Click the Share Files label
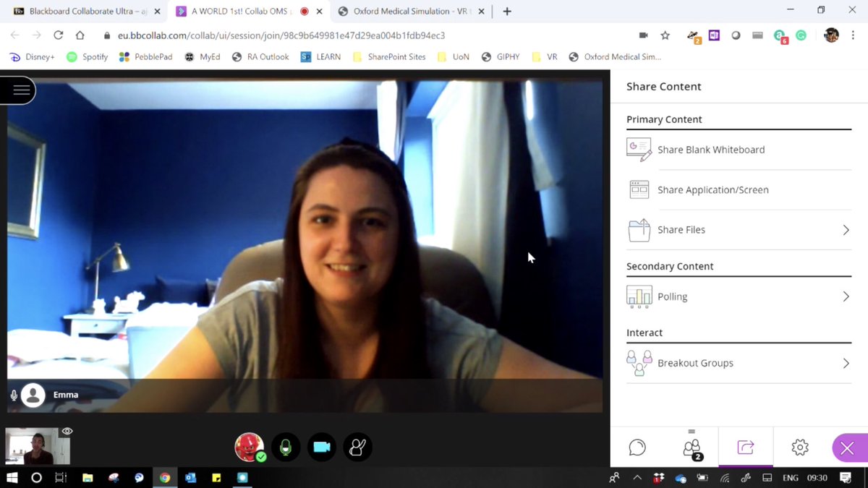 [681, 230]
